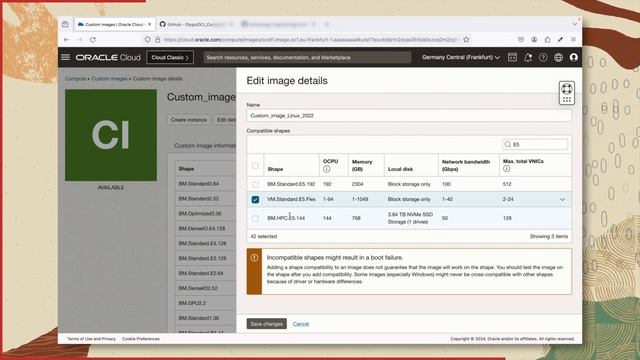Click the browser back arrow
The width and height of the screenshot is (640, 360).
pyautogui.click(x=67, y=40)
